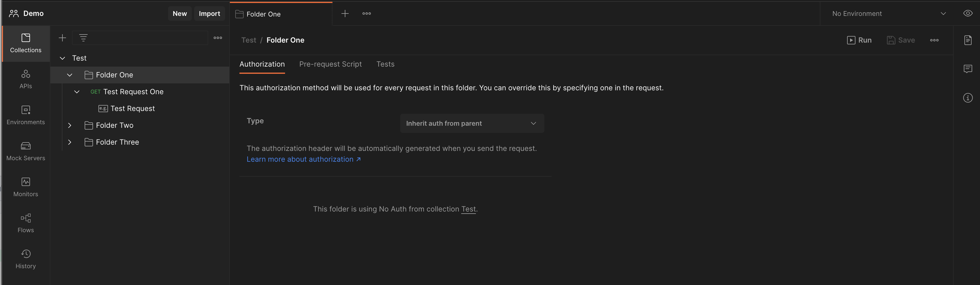The image size is (980, 285).
Task: Switch to the Pre-request Script tab
Action: pos(330,64)
